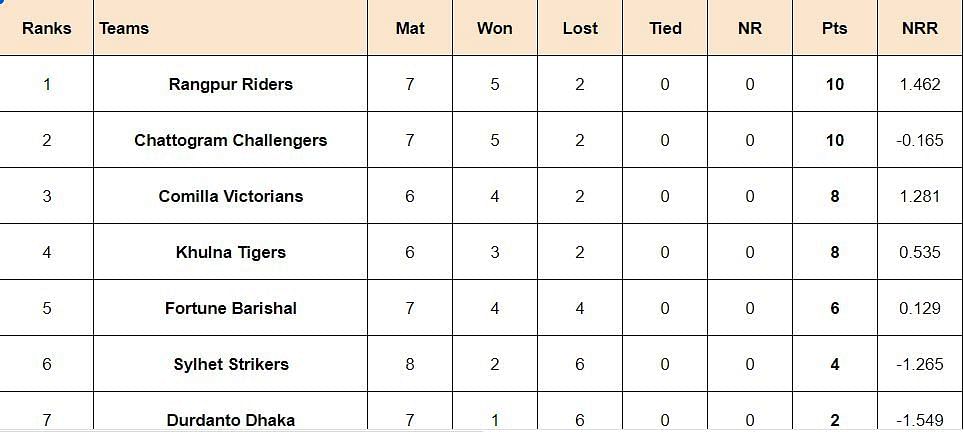Open the Chattogram Challengers team entry

(231, 140)
